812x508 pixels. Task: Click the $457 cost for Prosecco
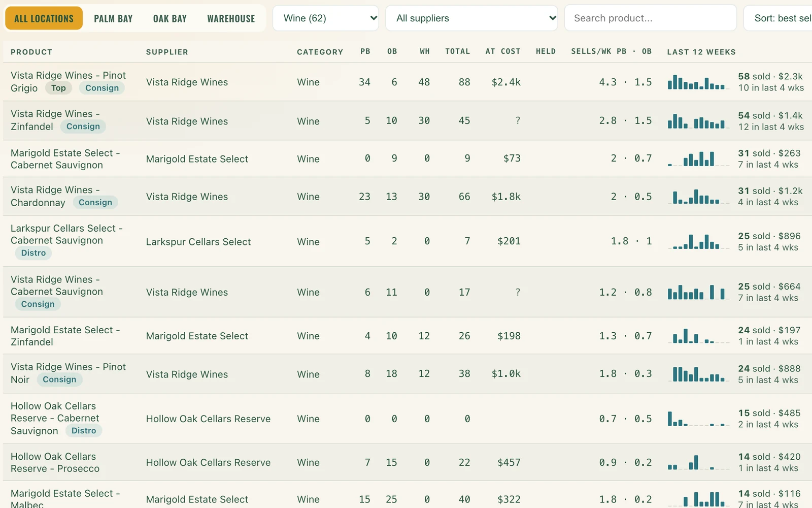pyautogui.click(x=509, y=462)
